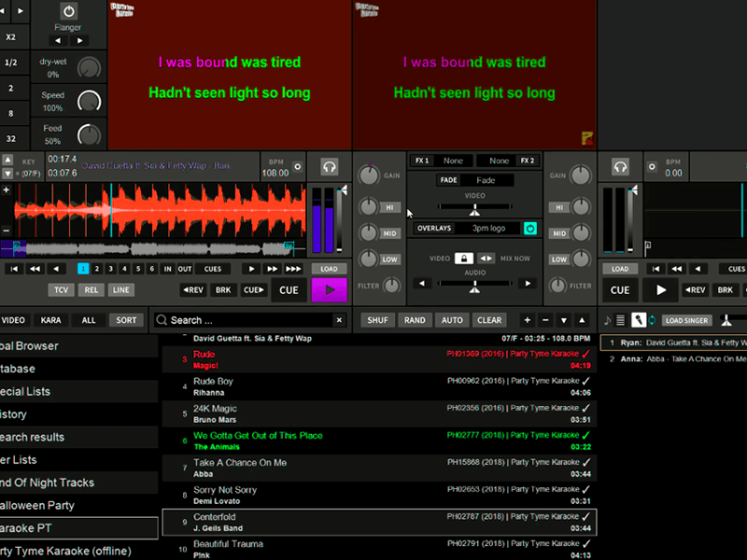Set loop length to 1/2
Screen dimensions: 747x560
pyautogui.click(x=11, y=63)
